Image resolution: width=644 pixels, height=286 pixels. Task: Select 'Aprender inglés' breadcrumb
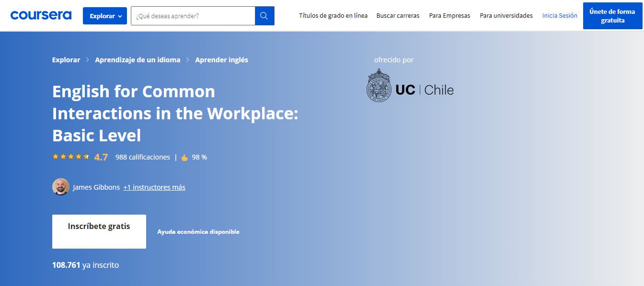pos(221,60)
